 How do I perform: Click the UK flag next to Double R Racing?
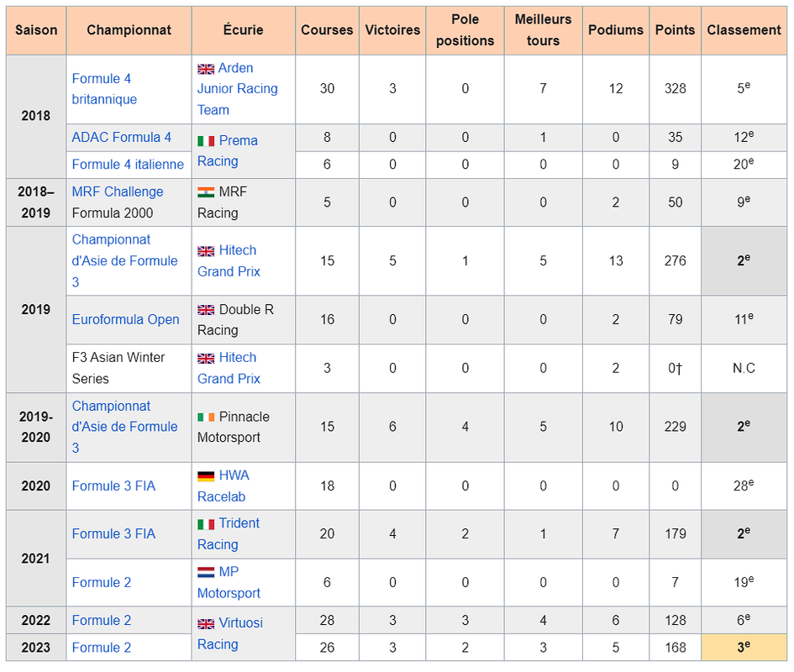[206, 309]
